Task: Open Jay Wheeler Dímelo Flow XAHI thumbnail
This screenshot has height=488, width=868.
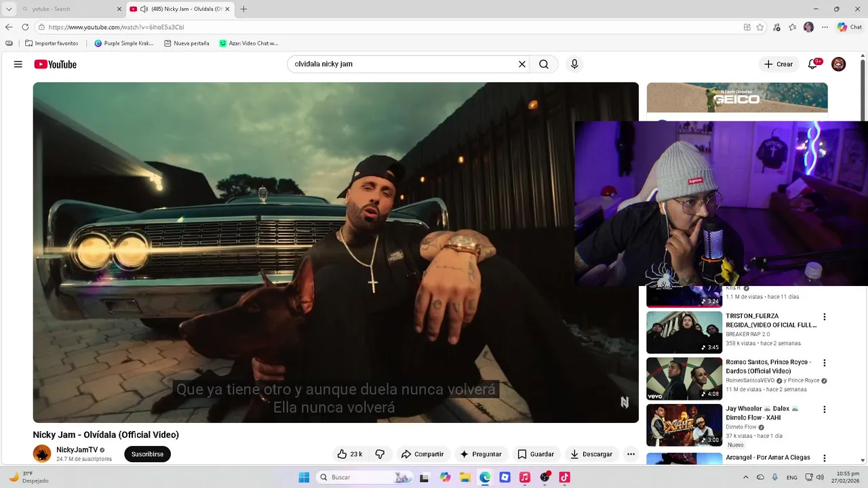Action: point(684,425)
